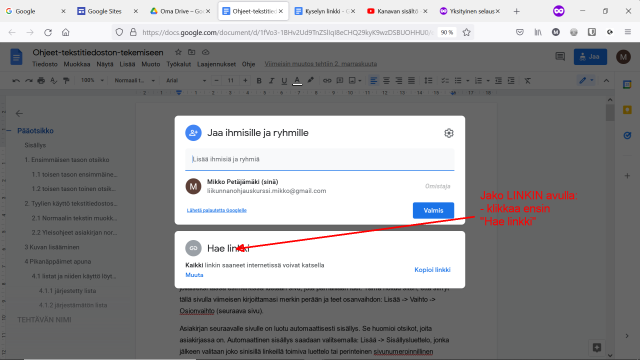Click the Lisää ihmisiä ja ryhmiä field
This screenshot has width=640, height=360.
click(x=320, y=159)
